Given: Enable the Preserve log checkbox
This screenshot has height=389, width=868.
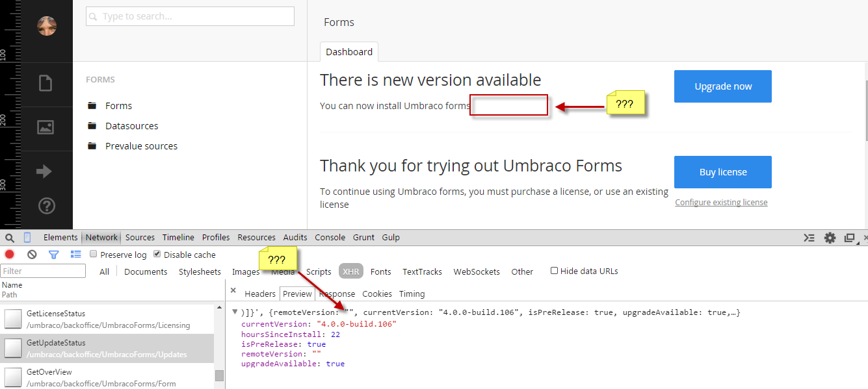Looking at the screenshot, I should point(94,255).
